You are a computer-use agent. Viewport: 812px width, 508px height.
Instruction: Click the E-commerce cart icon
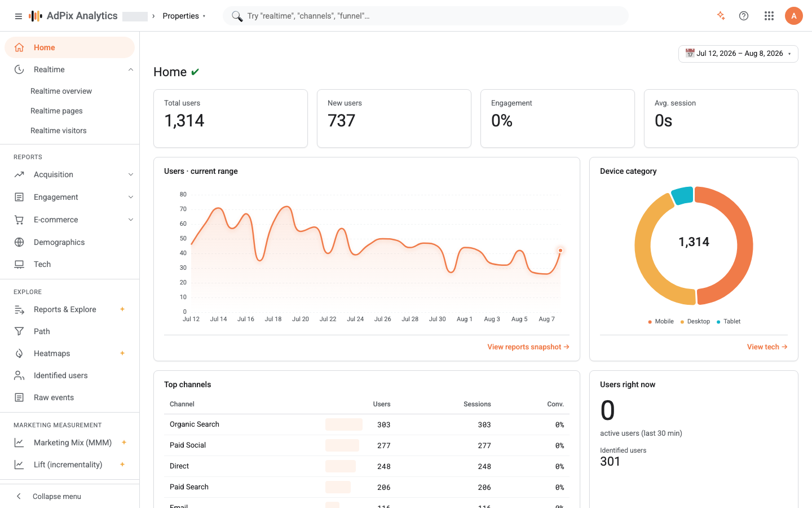tap(19, 220)
